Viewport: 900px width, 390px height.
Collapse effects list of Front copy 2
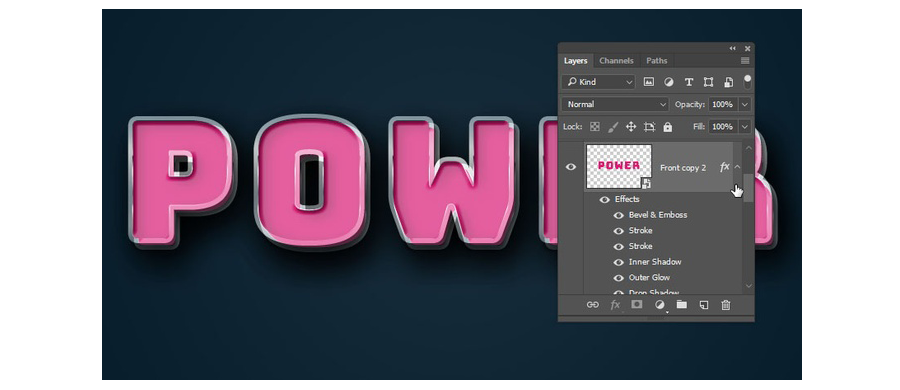(x=738, y=167)
